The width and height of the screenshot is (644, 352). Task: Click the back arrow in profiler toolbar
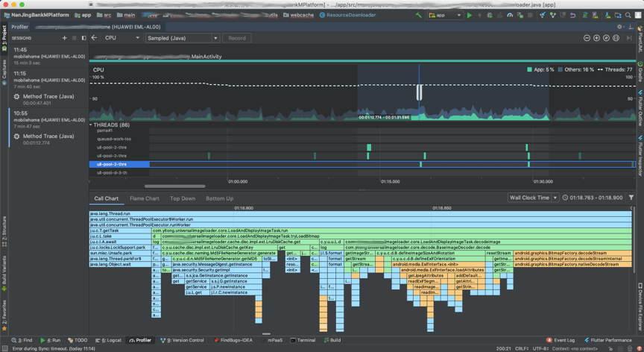94,38
